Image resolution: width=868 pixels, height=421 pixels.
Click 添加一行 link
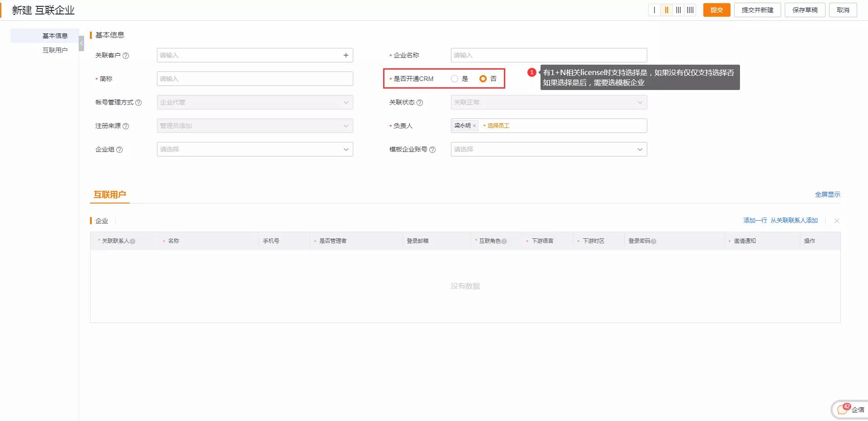755,220
